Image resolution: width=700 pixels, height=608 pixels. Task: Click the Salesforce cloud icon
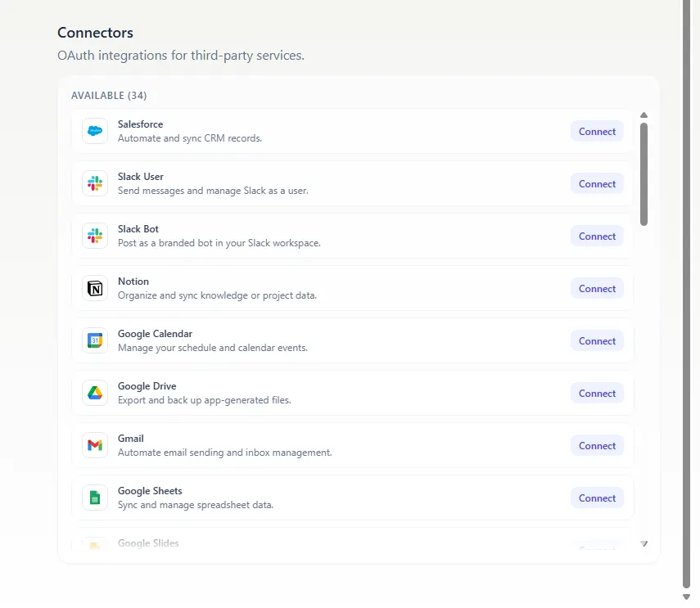click(x=95, y=131)
